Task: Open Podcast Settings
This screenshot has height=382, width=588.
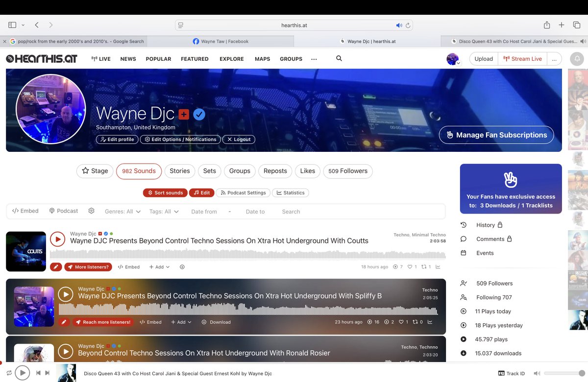Action: (x=243, y=193)
